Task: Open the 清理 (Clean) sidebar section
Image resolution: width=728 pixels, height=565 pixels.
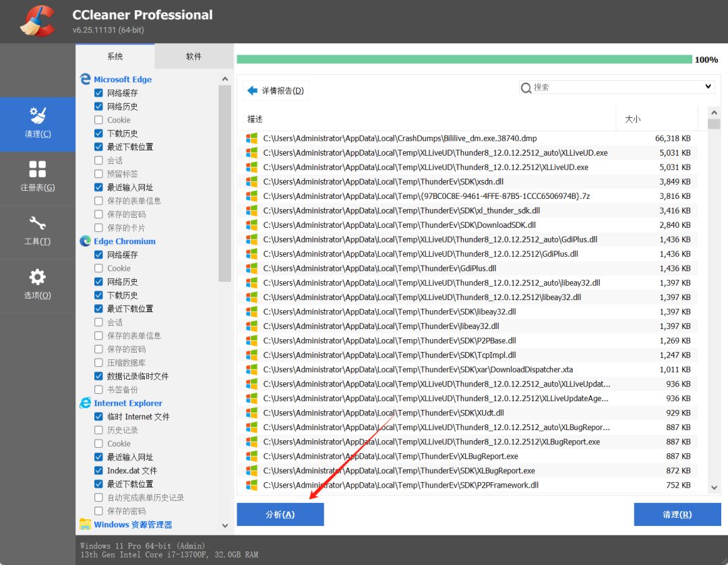Action: pyautogui.click(x=38, y=124)
